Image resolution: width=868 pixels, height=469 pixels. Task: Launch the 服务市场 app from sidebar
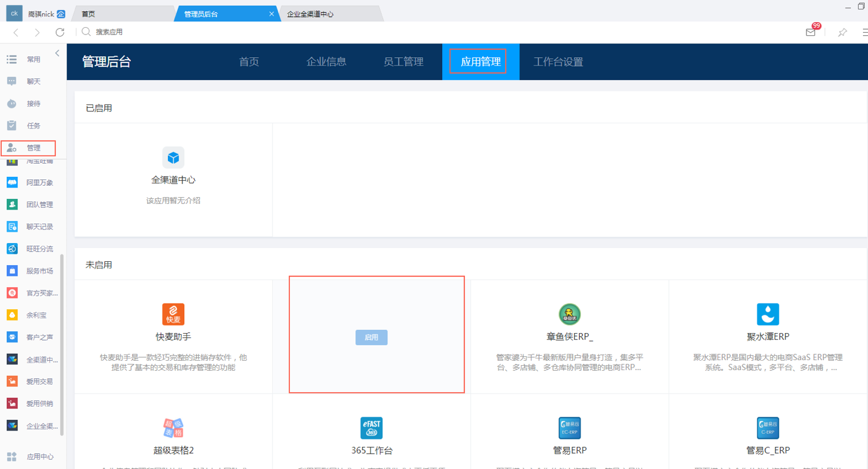pos(30,271)
